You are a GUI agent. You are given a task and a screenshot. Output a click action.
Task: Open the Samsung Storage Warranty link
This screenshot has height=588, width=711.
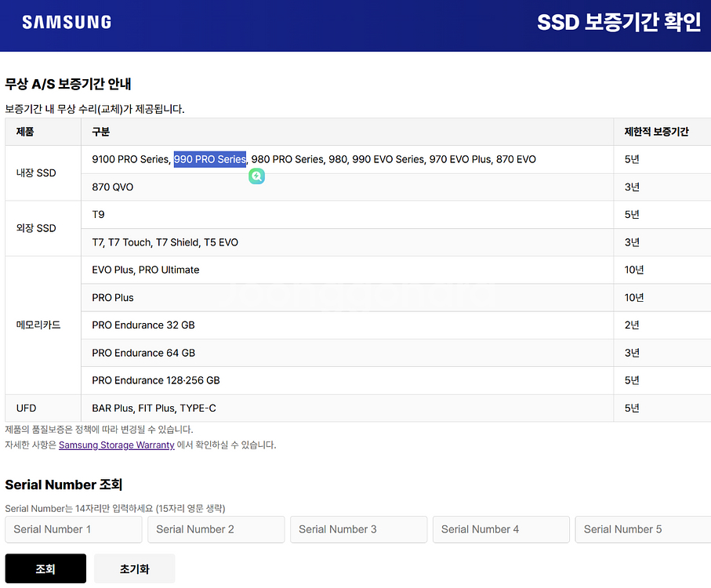[x=116, y=445]
